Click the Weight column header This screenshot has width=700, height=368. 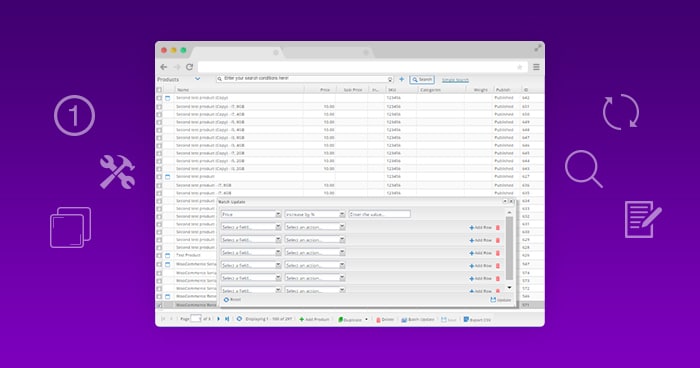[480, 90]
